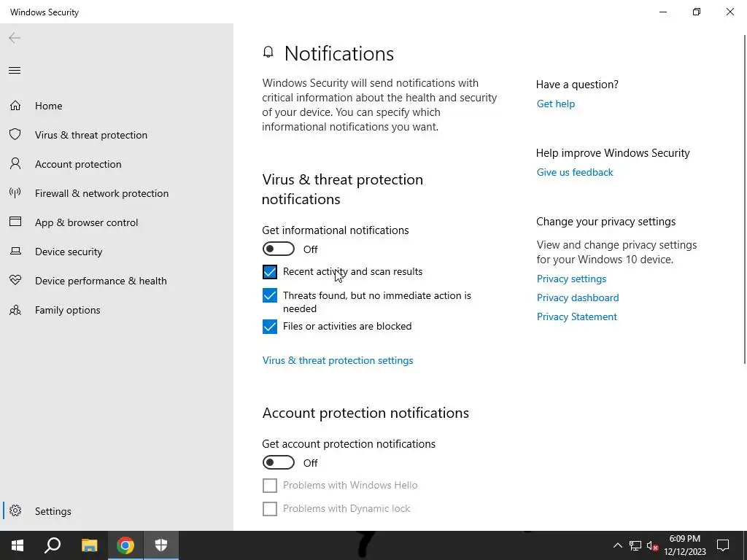Click the network status tray icon
Viewport: 747px width, 560px height.
coord(635,545)
